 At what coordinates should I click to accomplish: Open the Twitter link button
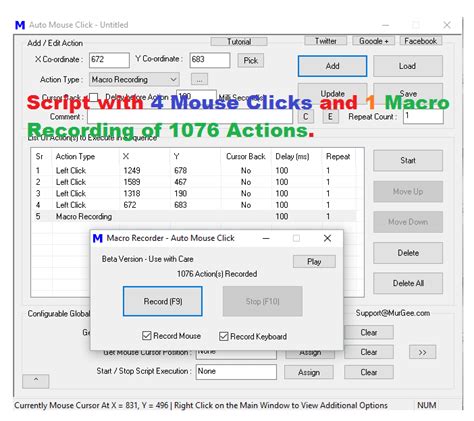pos(326,41)
